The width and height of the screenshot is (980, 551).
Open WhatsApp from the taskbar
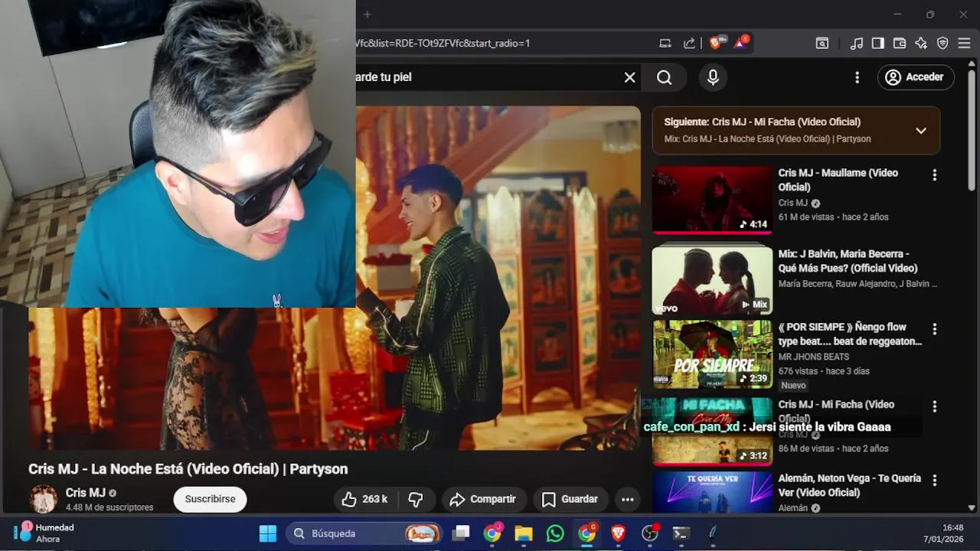[555, 533]
